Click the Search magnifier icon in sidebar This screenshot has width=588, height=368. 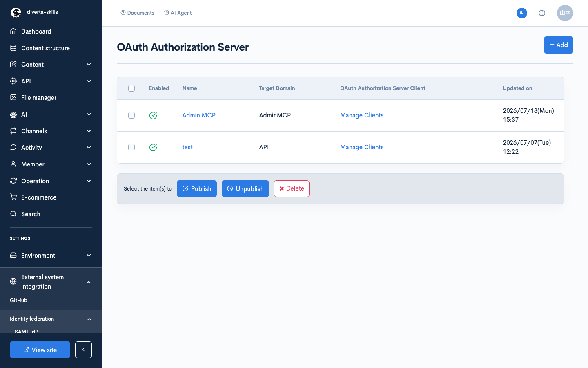[13, 214]
